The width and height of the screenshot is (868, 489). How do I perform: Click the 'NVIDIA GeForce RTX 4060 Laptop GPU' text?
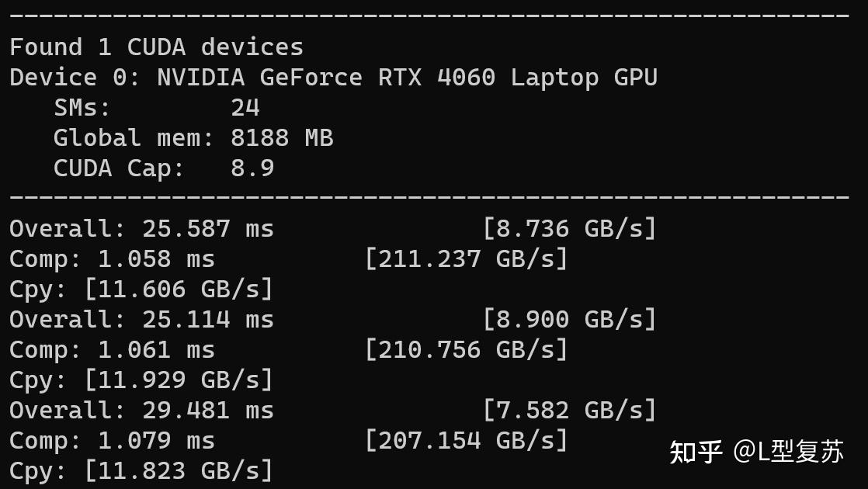407,78
